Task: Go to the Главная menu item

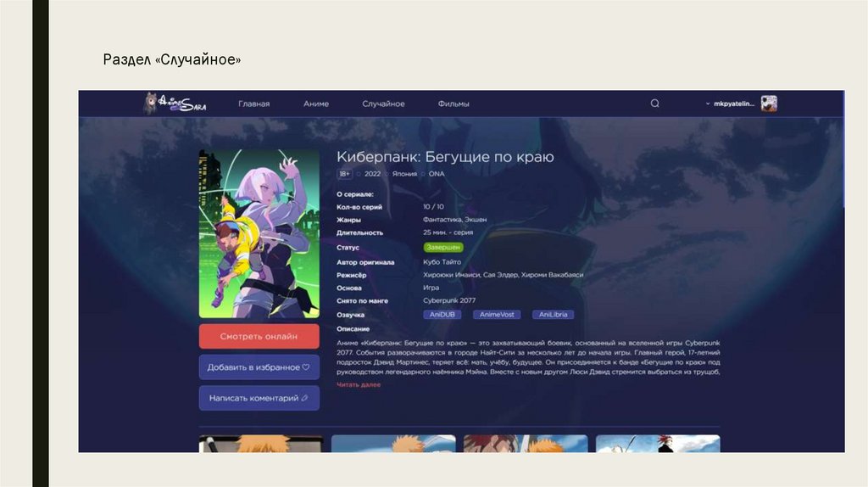Action: pyautogui.click(x=254, y=104)
